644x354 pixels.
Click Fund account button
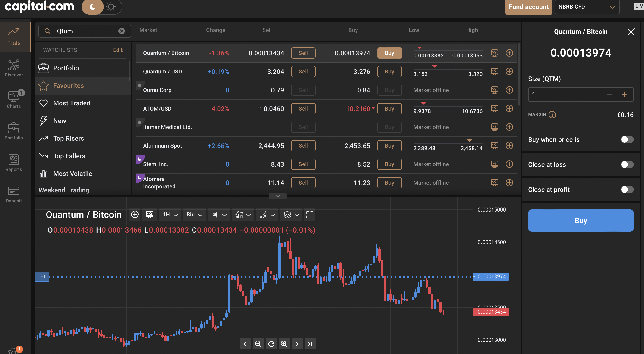point(528,7)
